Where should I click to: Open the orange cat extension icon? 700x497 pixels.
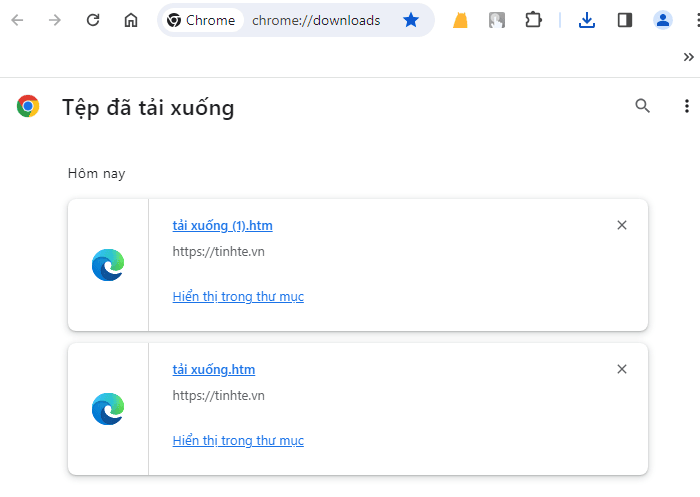point(460,20)
